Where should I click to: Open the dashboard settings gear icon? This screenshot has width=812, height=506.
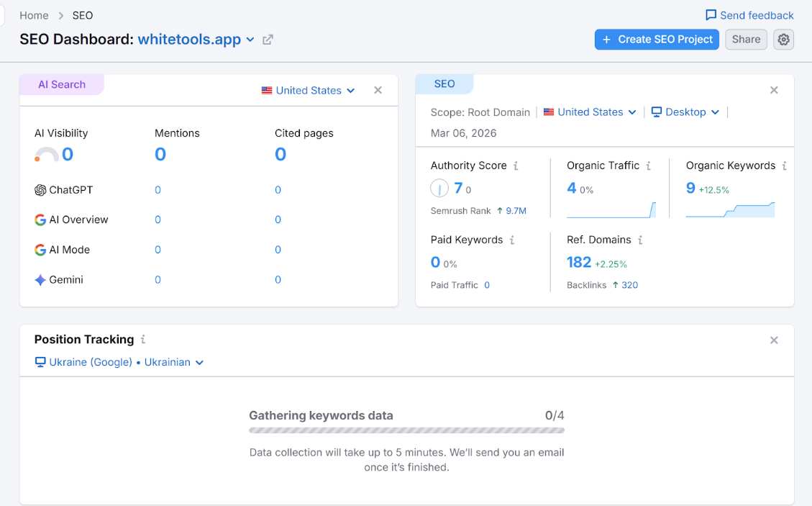click(x=783, y=40)
